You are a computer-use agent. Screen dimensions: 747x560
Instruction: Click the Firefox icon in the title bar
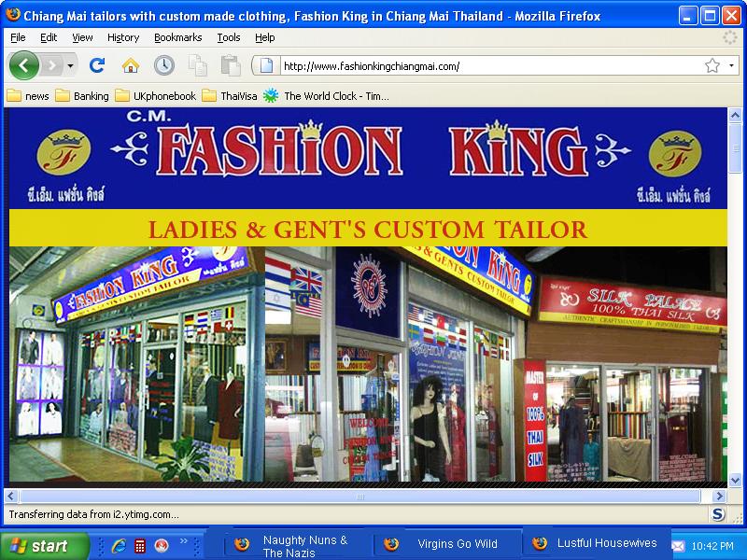pyautogui.click(x=12, y=15)
